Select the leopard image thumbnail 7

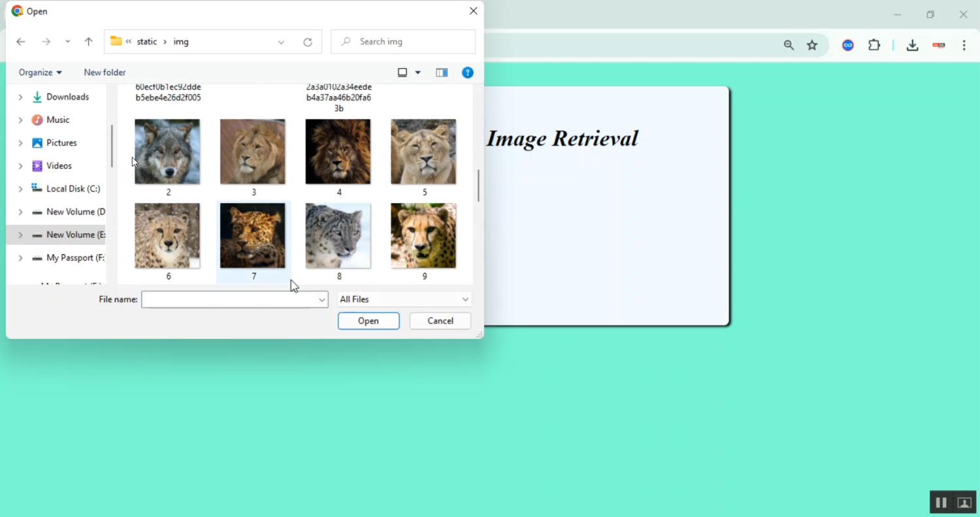(x=253, y=236)
